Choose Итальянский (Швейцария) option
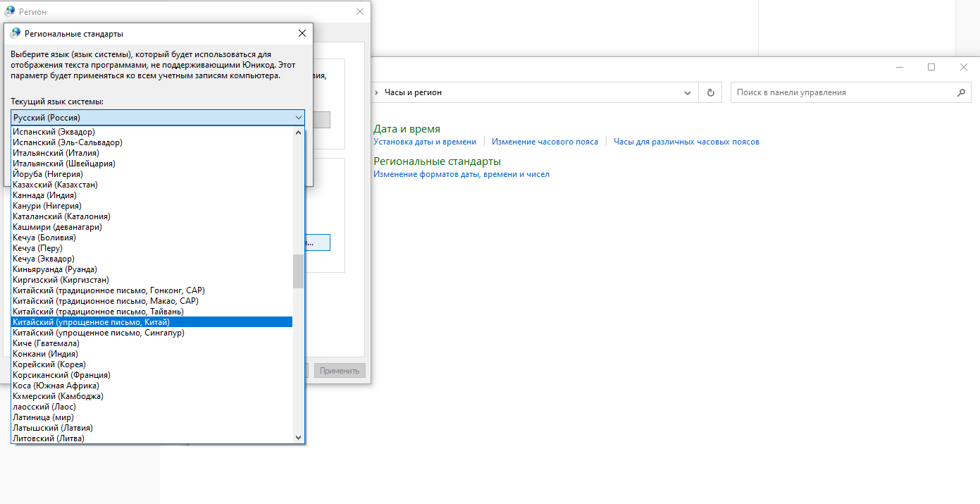 (x=151, y=164)
